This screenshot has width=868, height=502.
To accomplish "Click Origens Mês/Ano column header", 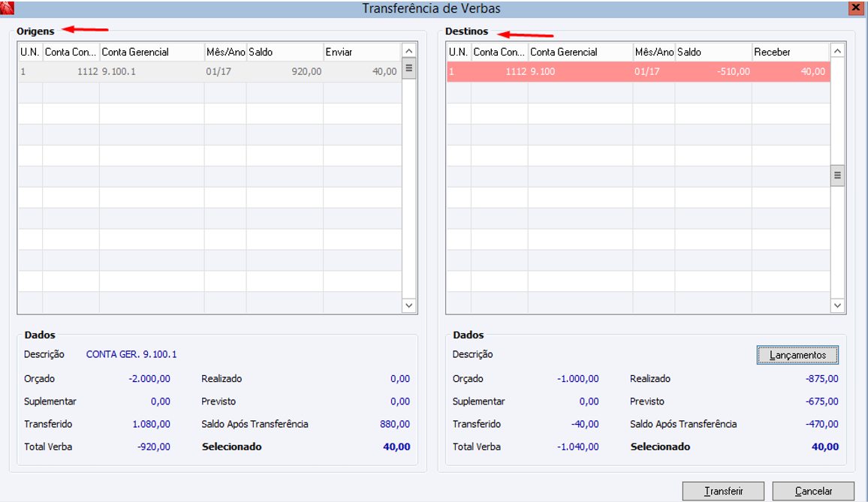I will coord(225,52).
